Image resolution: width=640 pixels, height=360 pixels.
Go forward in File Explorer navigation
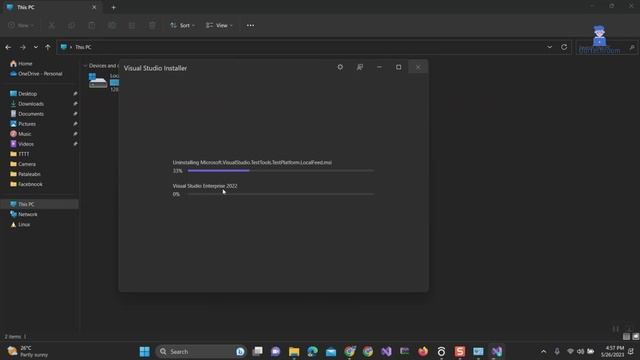pyautogui.click(x=23, y=47)
